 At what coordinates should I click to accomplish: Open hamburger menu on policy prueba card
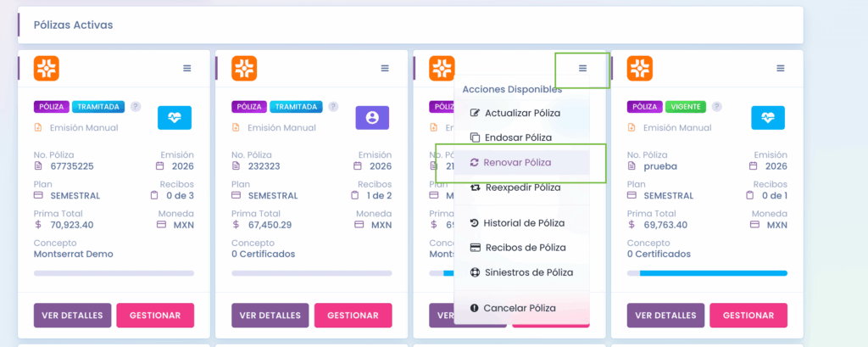(x=781, y=68)
